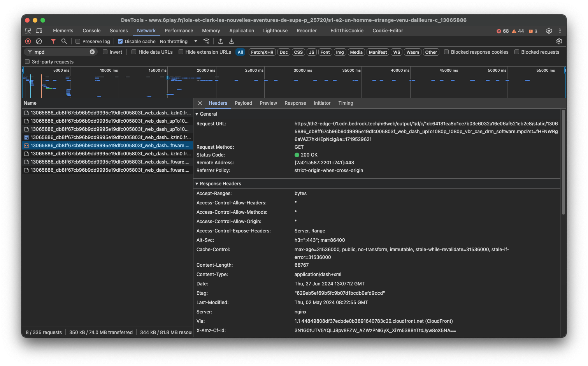The width and height of the screenshot is (588, 366).
Task: Switch to the Console tab
Action: coord(91,31)
